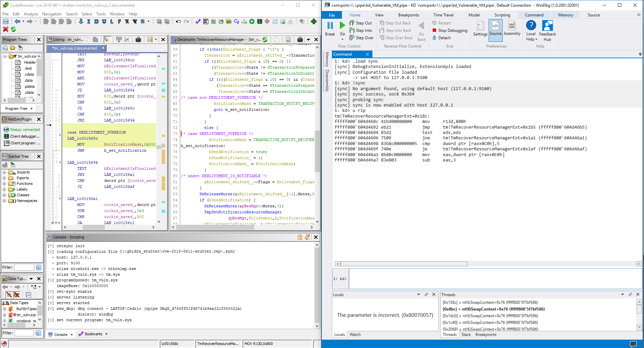
Task: Click the green plus icon in Ghidra toolbar
Action: point(313,21)
